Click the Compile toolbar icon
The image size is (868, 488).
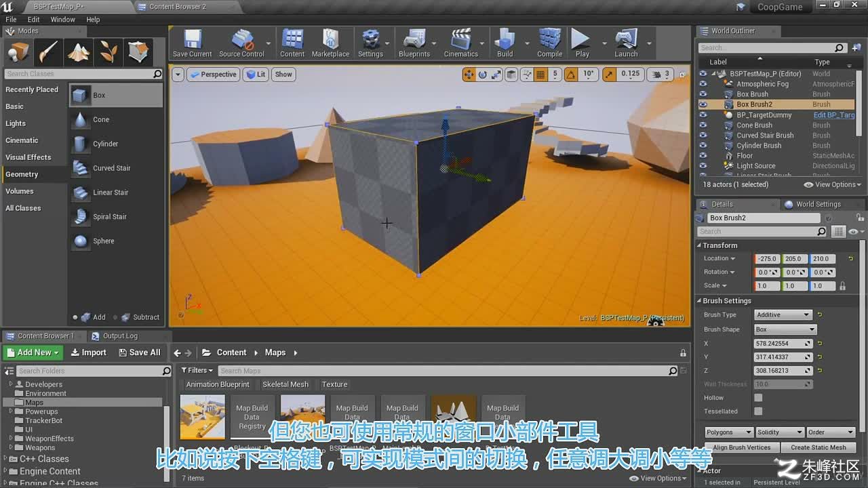[x=549, y=43]
